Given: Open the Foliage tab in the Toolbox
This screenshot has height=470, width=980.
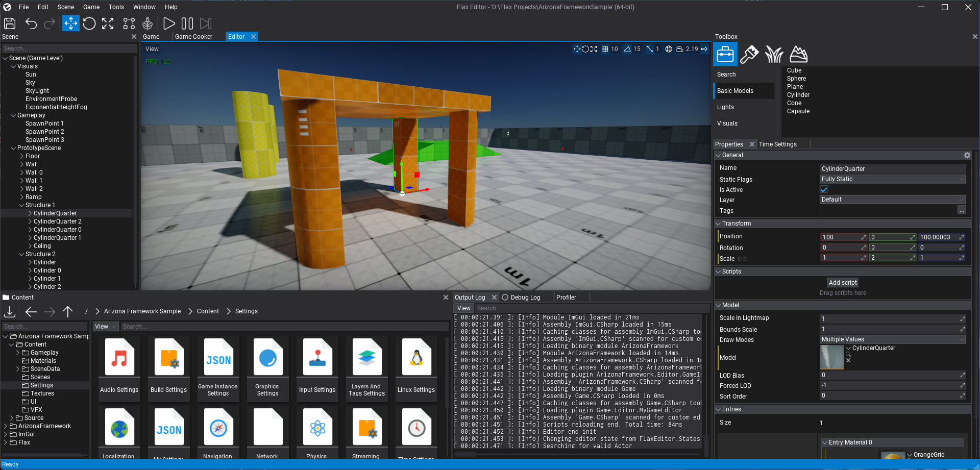Looking at the screenshot, I should (774, 54).
